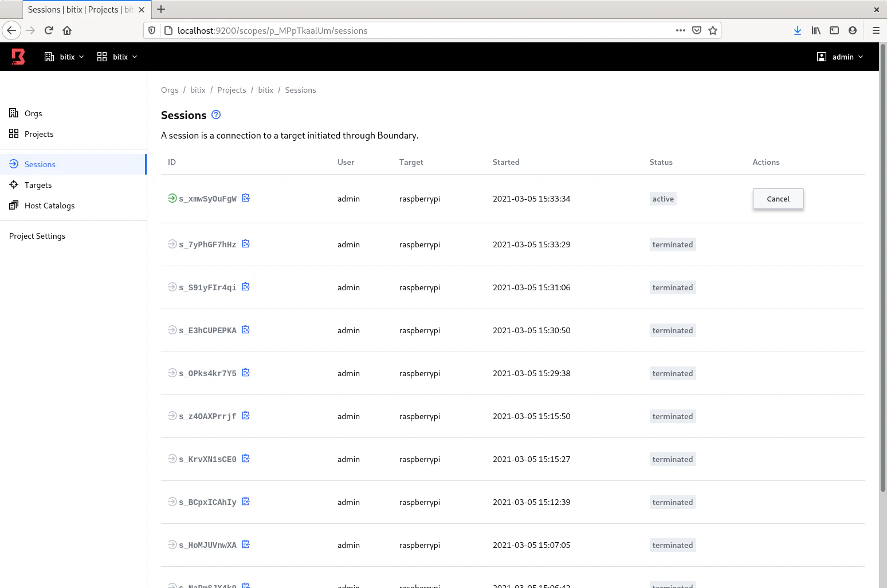Viewport: 887px width, 588px height.
Task: Open a new browser tab
Action: point(161,9)
